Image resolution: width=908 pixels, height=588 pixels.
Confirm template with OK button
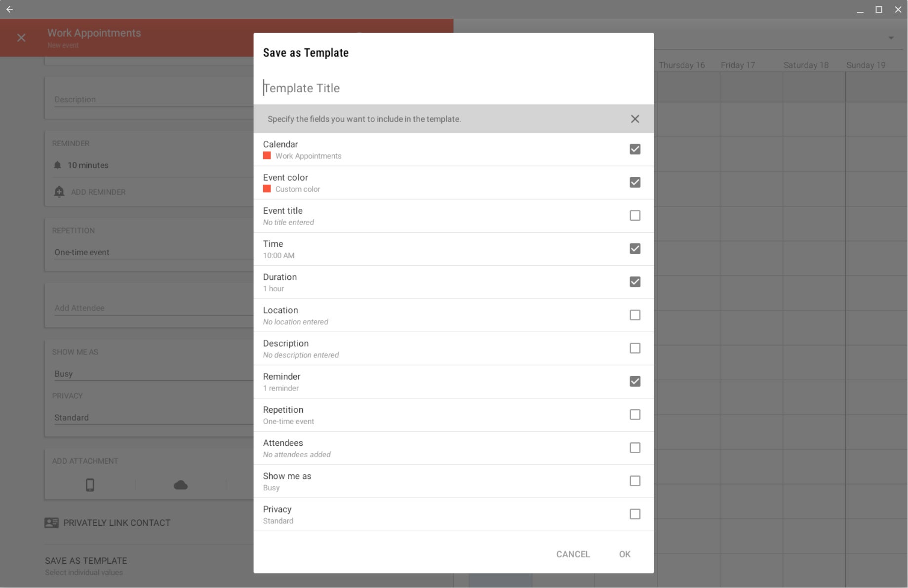click(x=625, y=554)
